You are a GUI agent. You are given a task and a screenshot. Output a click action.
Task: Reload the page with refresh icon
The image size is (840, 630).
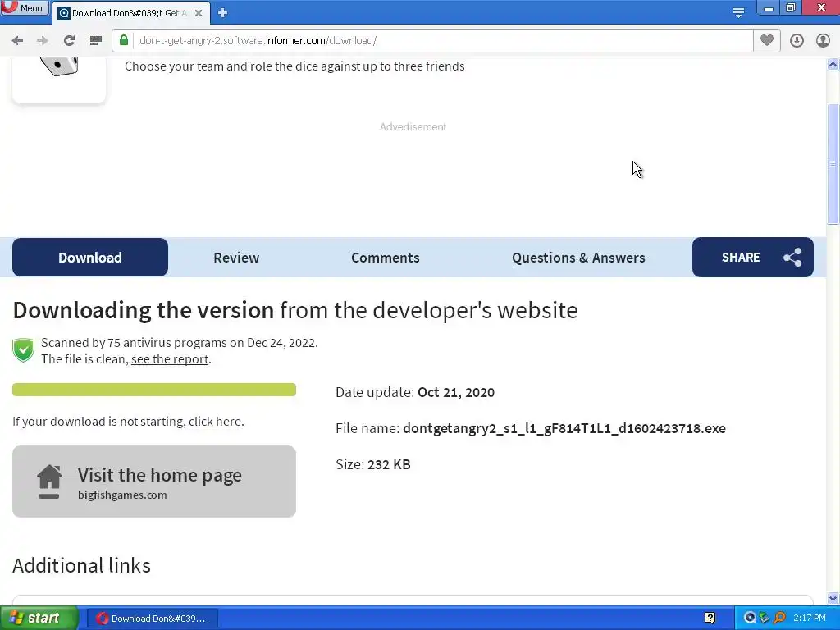(69, 41)
